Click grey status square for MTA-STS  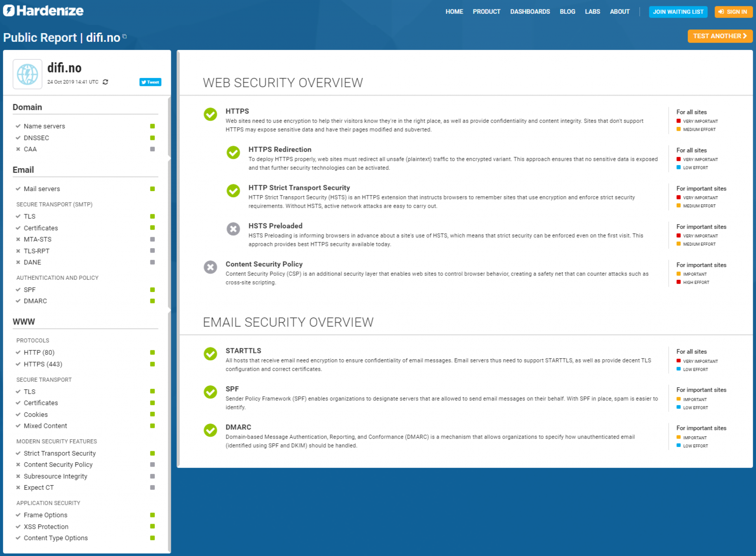click(152, 239)
